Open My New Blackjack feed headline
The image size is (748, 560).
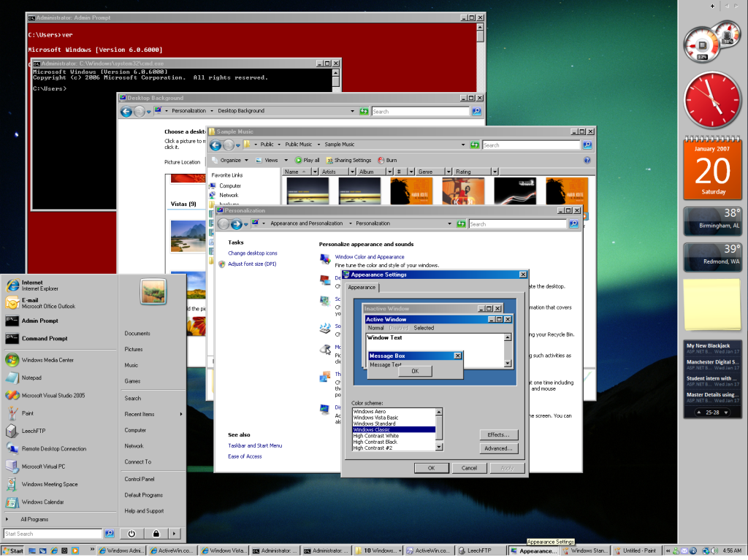pos(708,346)
